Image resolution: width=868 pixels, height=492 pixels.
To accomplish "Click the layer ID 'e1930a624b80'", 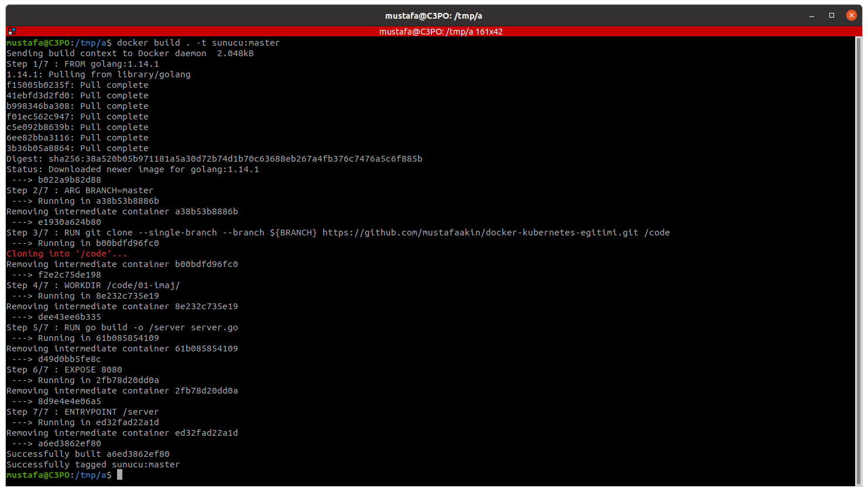I will 70,222.
